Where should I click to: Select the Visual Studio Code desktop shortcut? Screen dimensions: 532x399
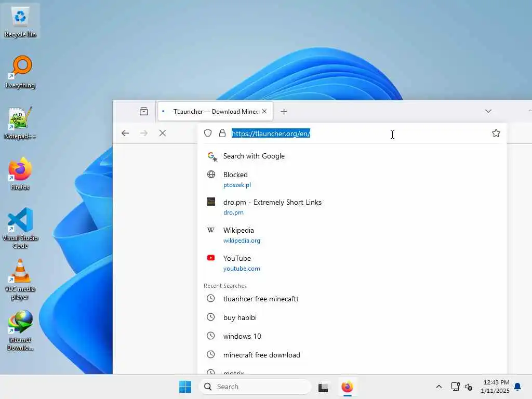tap(20, 228)
